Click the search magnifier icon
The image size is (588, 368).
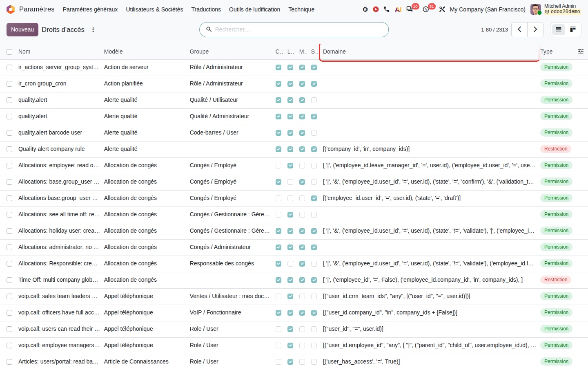click(x=209, y=29)
